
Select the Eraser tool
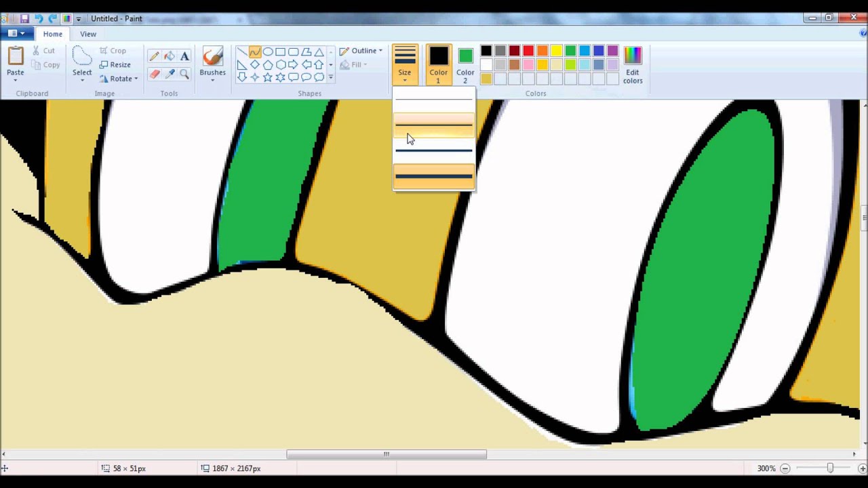[x=154, y=74]
